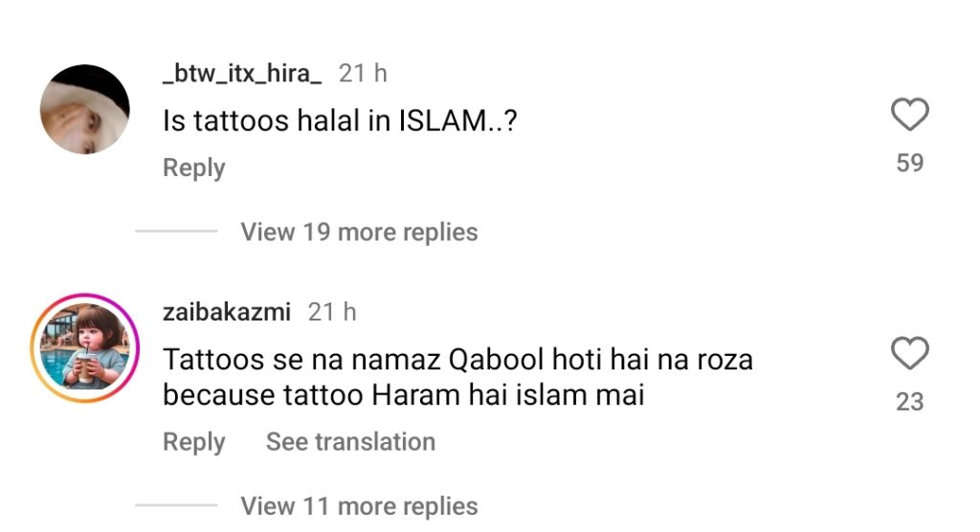The image size is (980, 532).
Task: Click the line before View 11 more replies
Action: click(x=176, y=505)
